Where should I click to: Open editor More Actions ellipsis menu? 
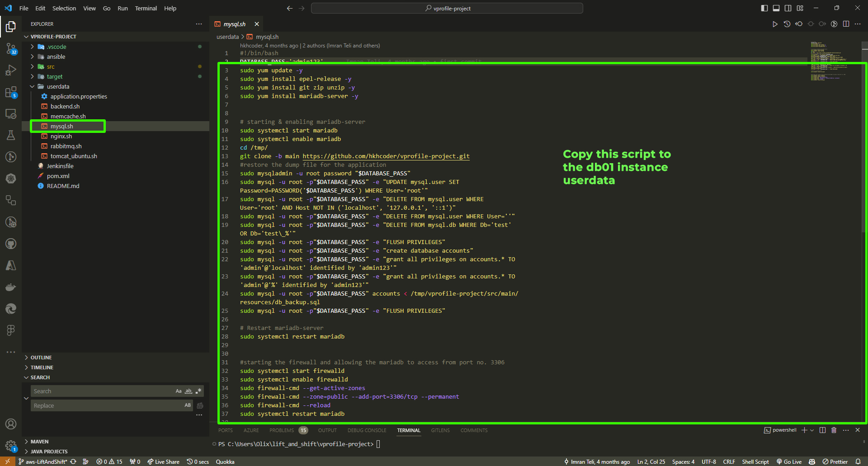(858, 24)
